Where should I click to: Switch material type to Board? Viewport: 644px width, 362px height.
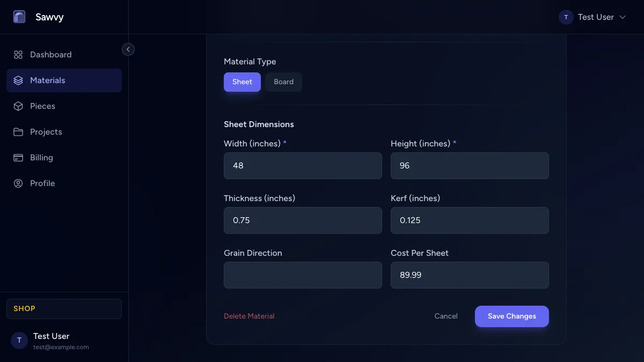[283, 82]
